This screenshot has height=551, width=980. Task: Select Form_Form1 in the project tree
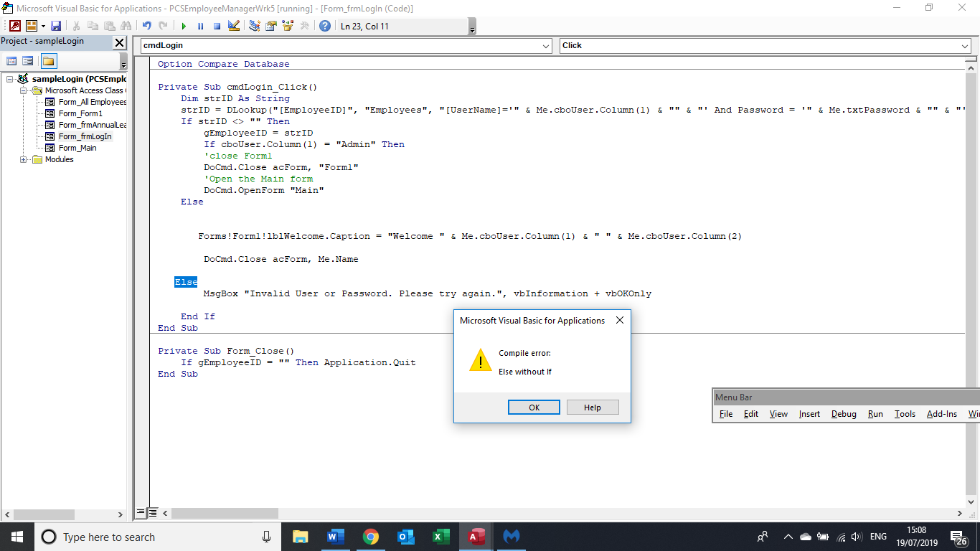coord(80,113)
